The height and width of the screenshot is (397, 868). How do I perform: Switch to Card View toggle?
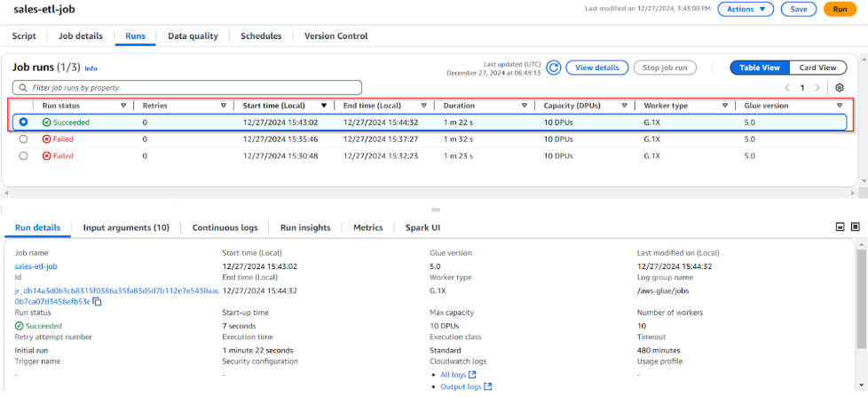click(817, 67)
